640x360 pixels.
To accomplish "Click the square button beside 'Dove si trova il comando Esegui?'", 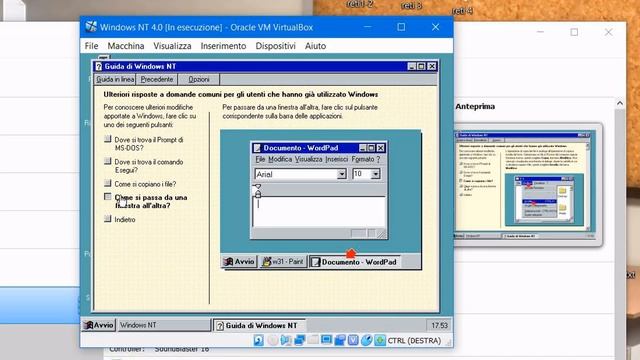I will click(108, 161).
